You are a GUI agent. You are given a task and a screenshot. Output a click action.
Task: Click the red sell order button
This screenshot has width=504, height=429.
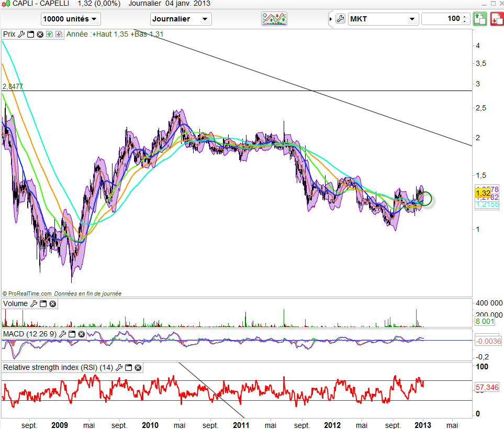496,19
